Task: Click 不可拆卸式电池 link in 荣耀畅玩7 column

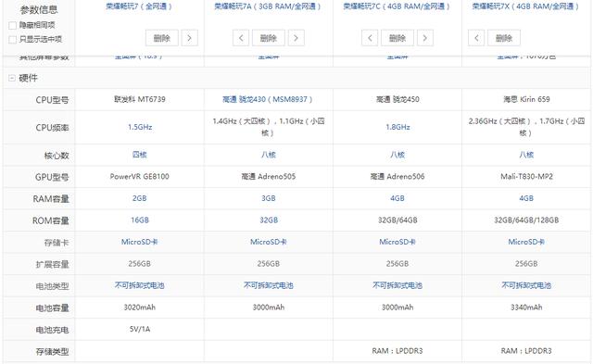Action: pos(140,286)
